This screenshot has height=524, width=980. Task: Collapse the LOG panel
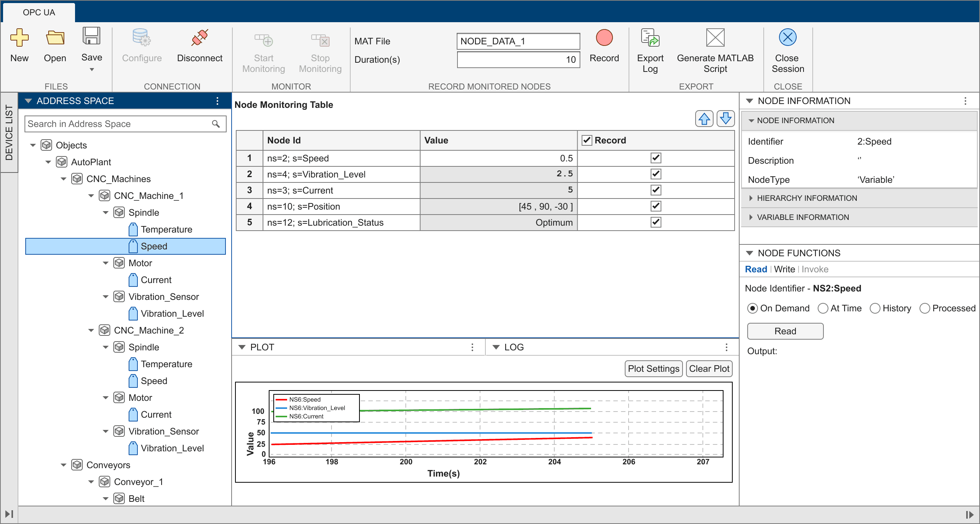click(496, 347)
